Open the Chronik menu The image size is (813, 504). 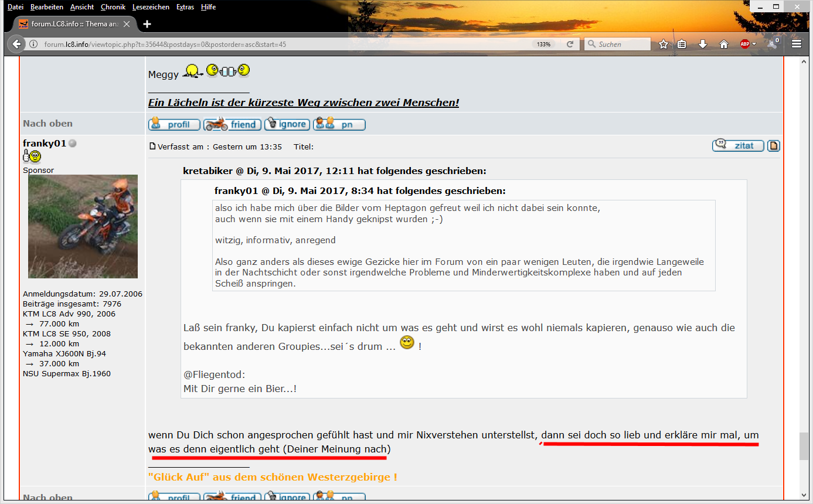click(x=113, y=7)
